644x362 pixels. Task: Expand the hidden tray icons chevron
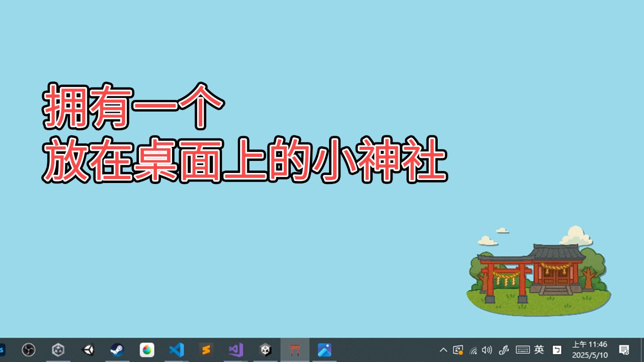click(x=443, y=350)
